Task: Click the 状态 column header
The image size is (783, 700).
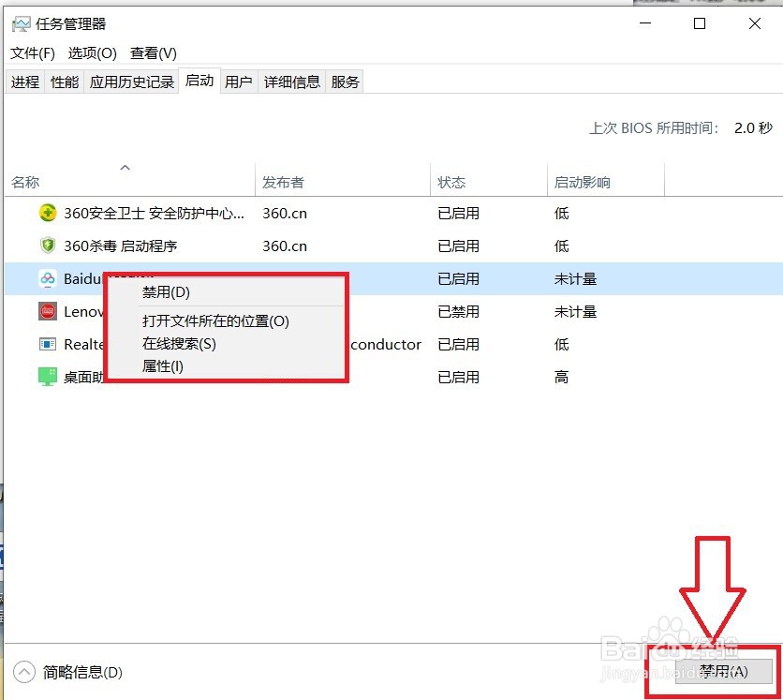Action: 452,182
